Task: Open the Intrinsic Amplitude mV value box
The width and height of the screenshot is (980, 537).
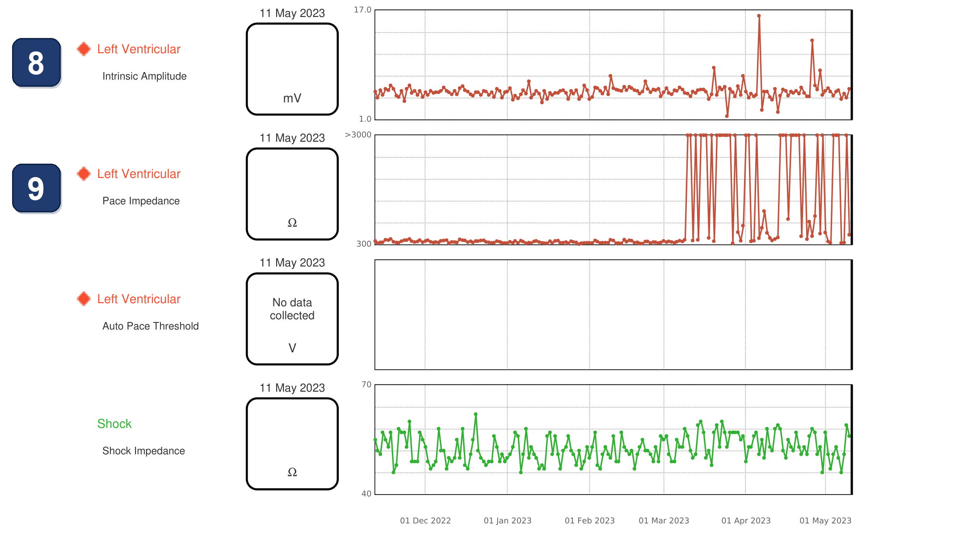Action: pyautogui.click(x=292, y=69)
